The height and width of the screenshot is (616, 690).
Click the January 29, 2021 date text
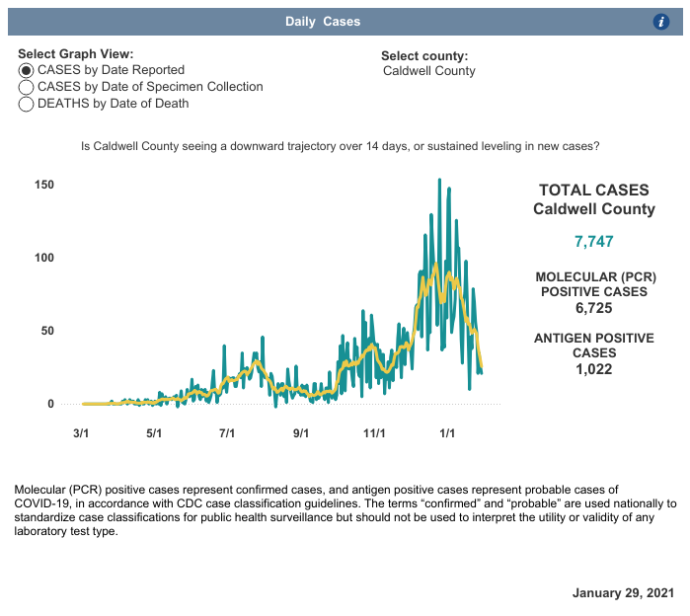pyautogui.click(x=623, y=593)
